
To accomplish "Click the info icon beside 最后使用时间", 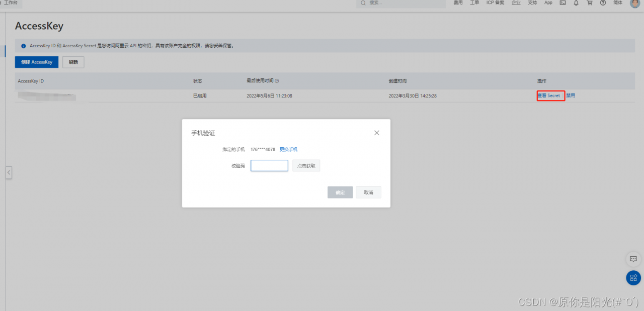I will (277, 80).
